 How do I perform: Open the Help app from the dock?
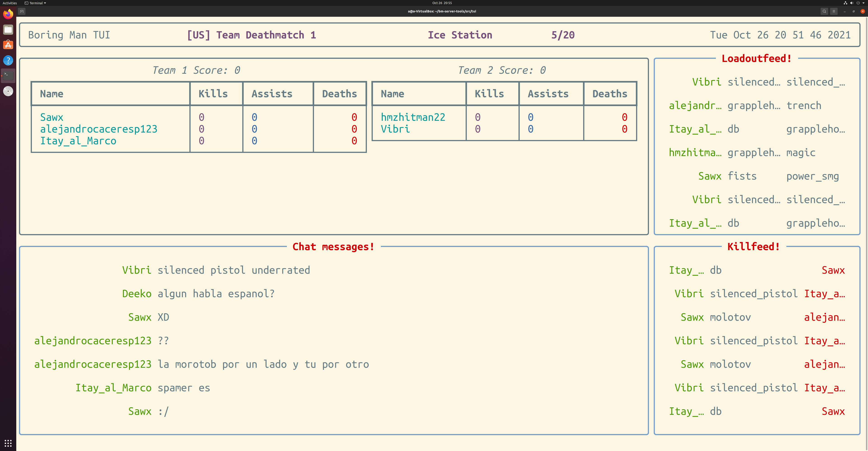8,60
